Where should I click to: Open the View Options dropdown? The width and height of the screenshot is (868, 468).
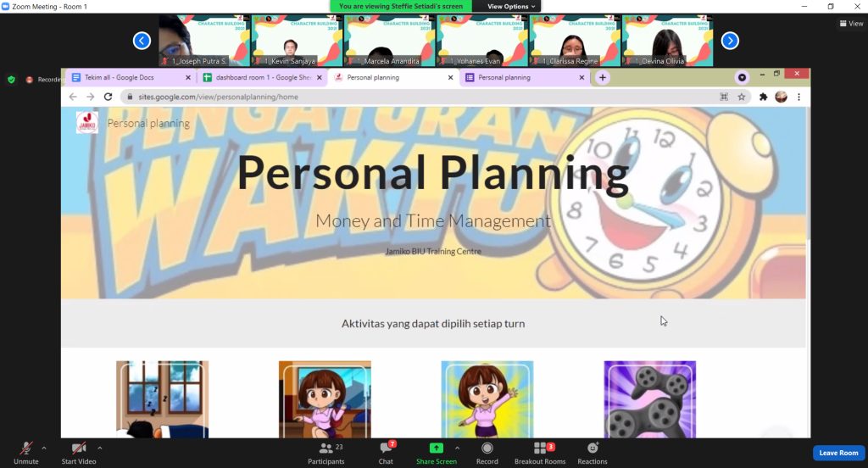pos(512,6)
